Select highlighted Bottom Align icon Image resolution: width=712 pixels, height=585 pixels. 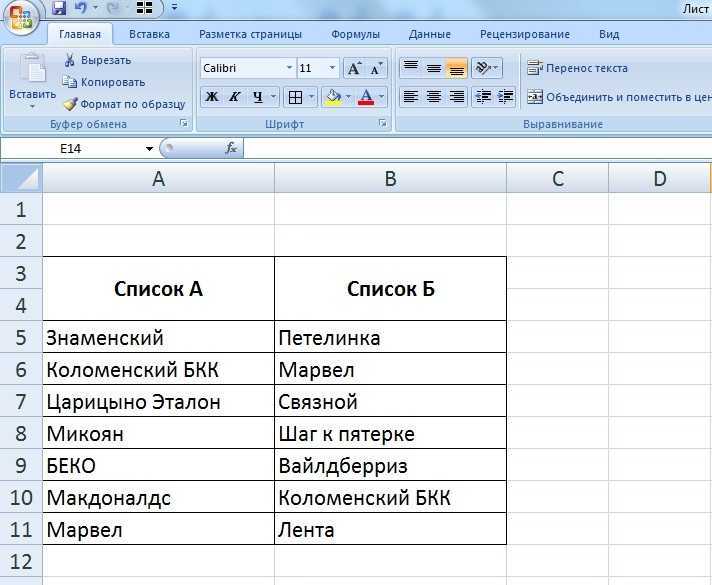tap(456, 69)
